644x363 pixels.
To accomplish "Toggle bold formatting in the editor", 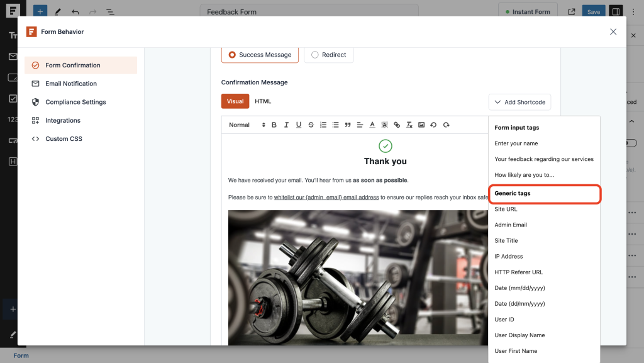I will coord(274,125).
